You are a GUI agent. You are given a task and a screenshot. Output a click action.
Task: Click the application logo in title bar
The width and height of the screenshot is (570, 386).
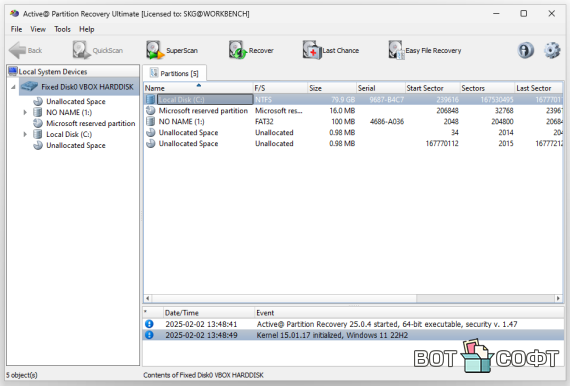(15, 14)
